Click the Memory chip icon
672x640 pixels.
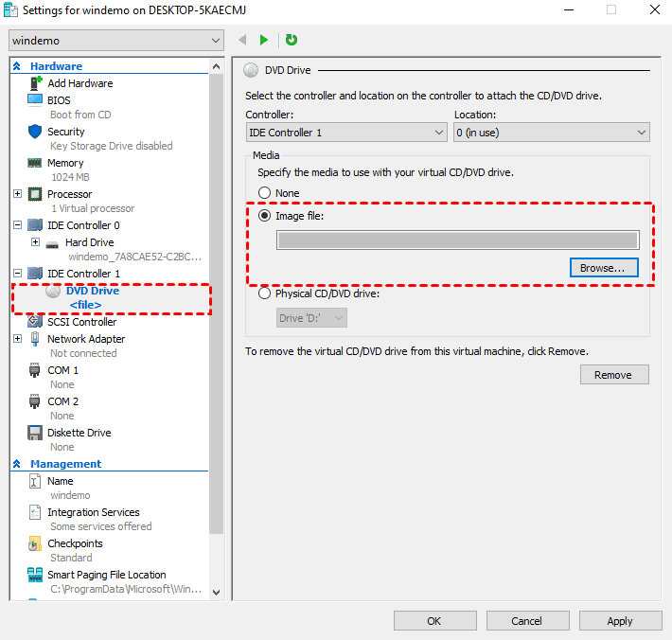click(x=35, y=163)
